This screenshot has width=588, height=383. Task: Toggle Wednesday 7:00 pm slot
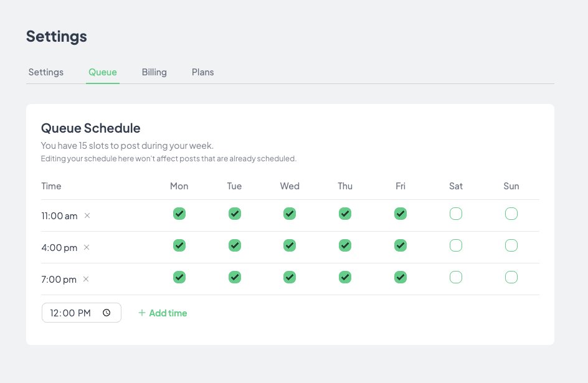290,277
